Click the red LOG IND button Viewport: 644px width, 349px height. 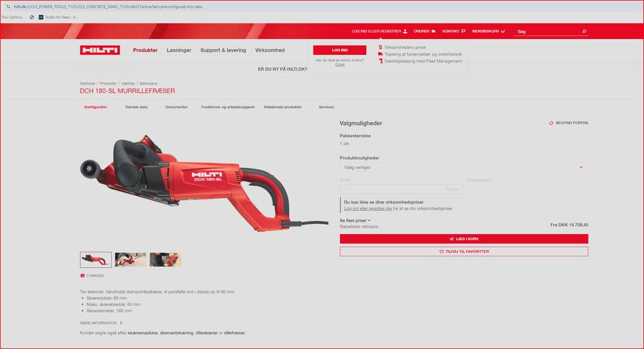(x=339, y=50)
